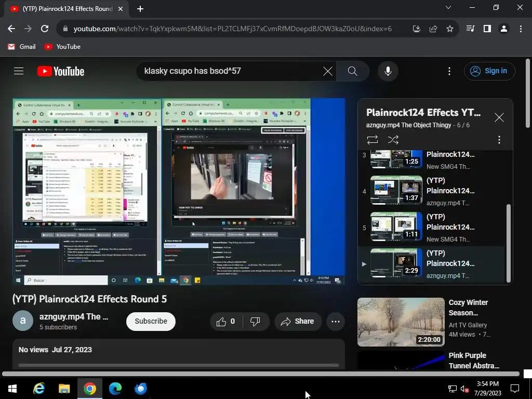
Task: Open the YouTube bookmark
Action: click(62, 47)
